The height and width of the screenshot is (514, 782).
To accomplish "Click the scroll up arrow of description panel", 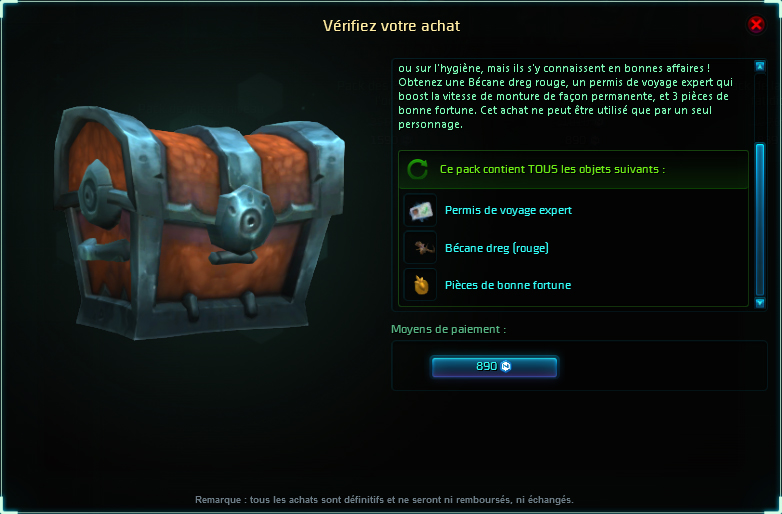I will 760,66.
